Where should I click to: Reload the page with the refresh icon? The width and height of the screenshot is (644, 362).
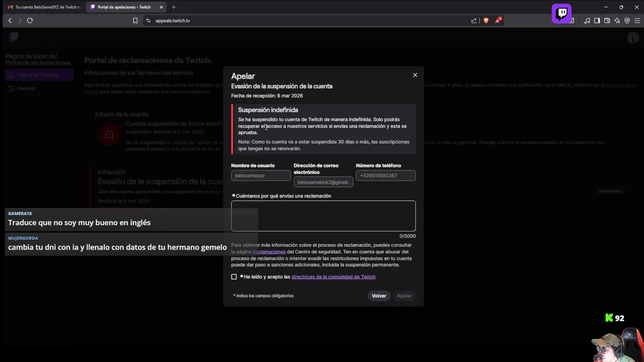click(30, 21)
